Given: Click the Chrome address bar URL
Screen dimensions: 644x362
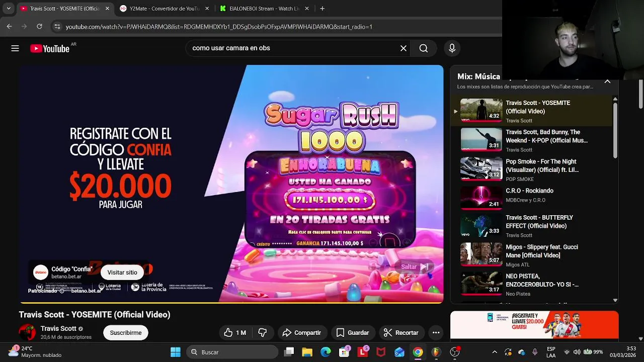Looking at the screenshot, I should (x=219, y=27).
